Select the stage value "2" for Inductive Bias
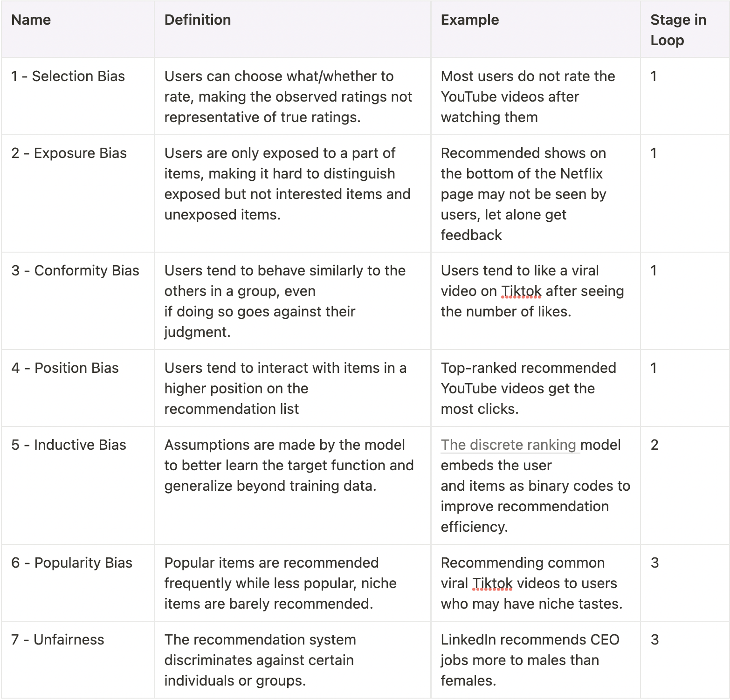This screenshot has height=700, width=730. 654,445
